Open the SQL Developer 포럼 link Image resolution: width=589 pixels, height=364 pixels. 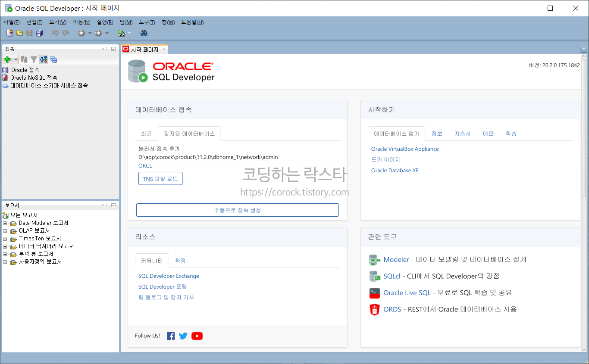coord(163,287)
